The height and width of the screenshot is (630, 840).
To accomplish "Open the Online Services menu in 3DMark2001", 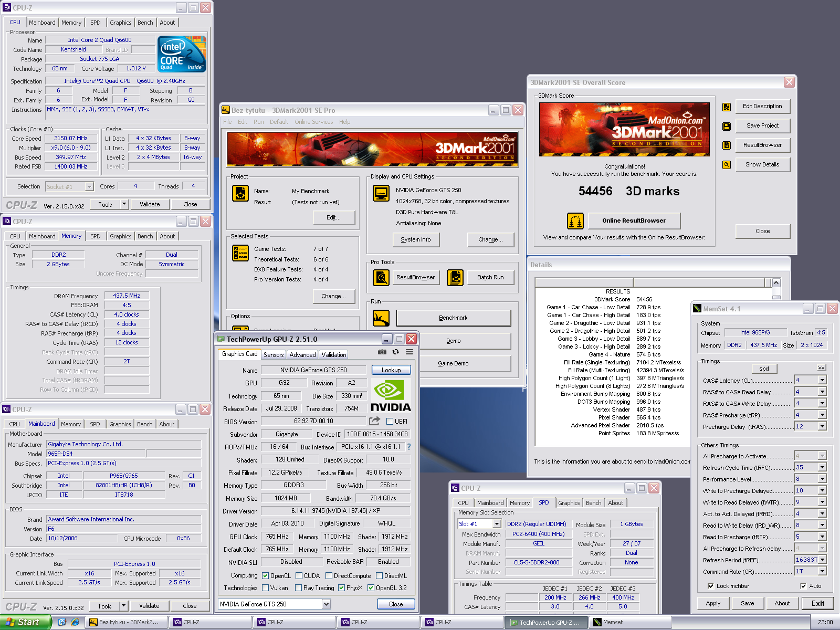I will pyautogui.click(x=313, y=122).
